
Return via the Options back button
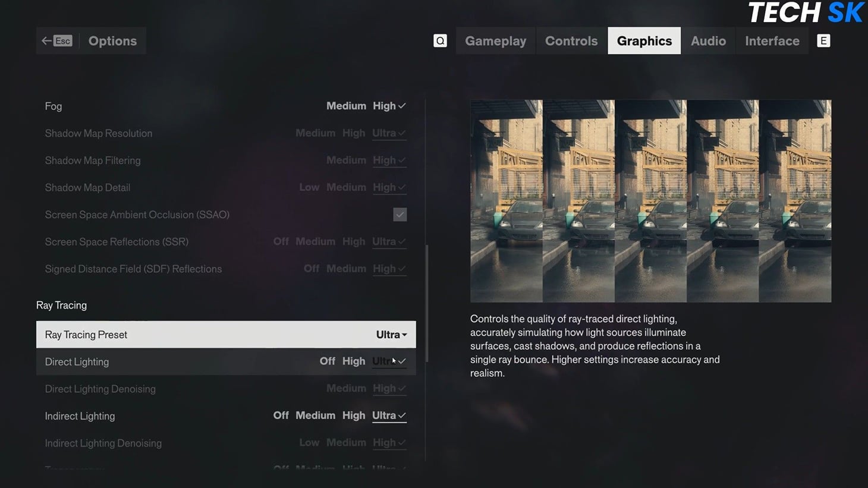tap(91, 40)
